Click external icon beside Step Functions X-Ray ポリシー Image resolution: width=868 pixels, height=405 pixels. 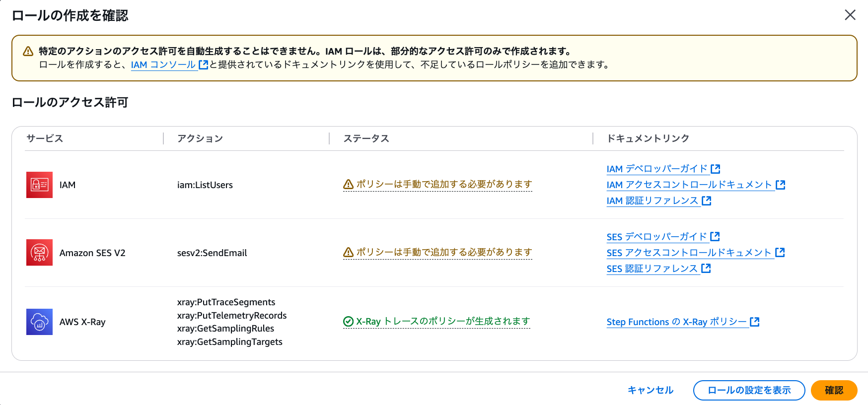755,322
